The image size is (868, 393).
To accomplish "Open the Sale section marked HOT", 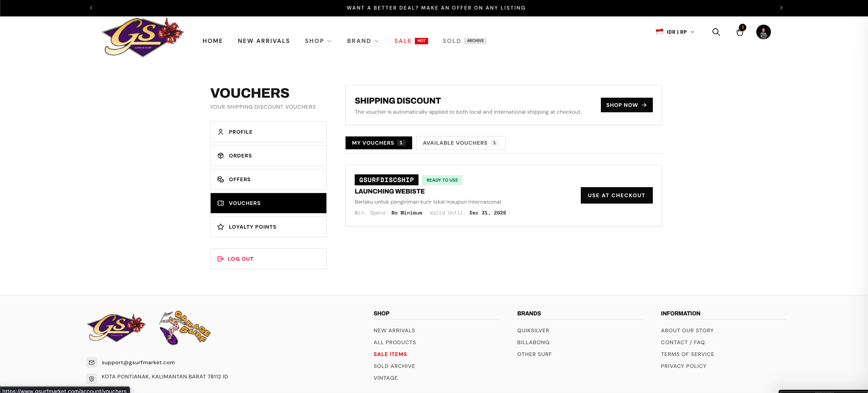I will (411, 41).
